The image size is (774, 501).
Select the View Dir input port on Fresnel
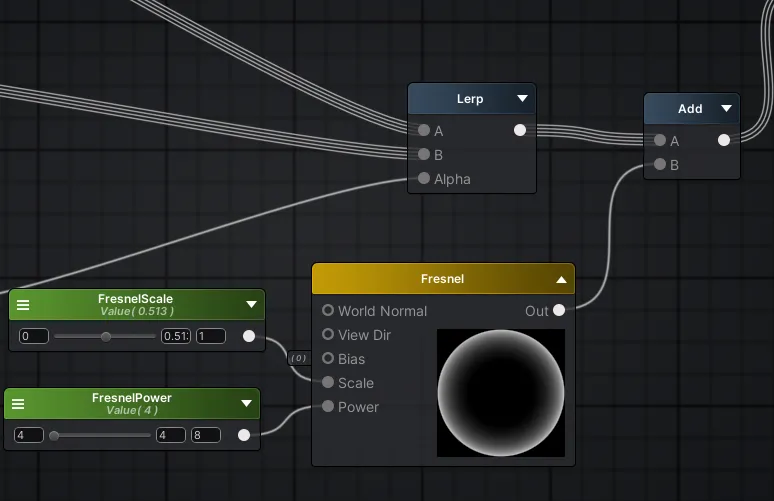click(x=328, y=335)
